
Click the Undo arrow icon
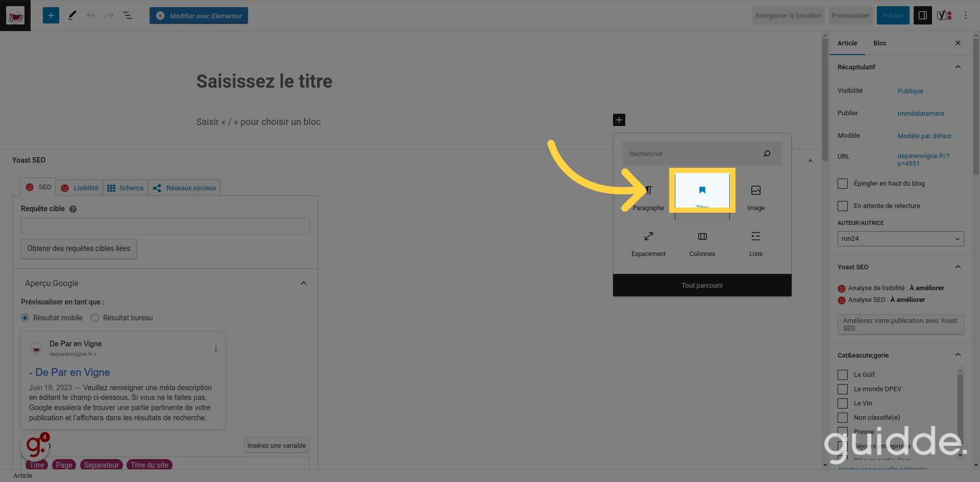pos(91,15)
